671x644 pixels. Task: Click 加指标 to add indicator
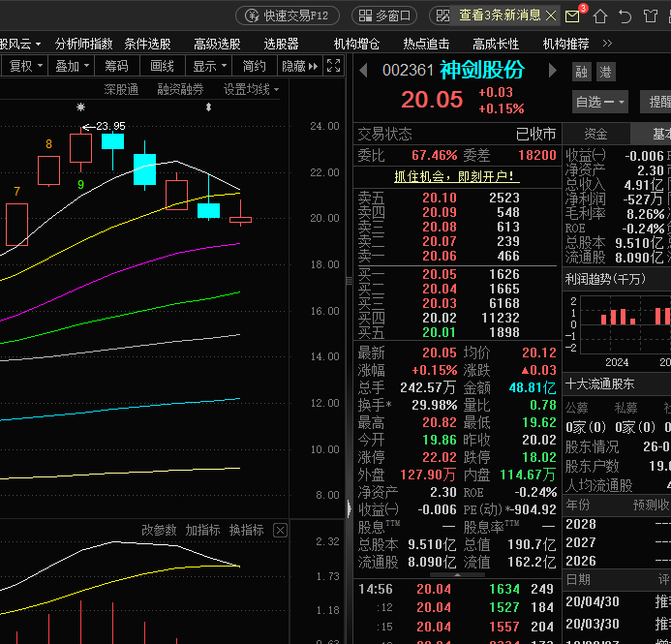[x=202, y=530]
